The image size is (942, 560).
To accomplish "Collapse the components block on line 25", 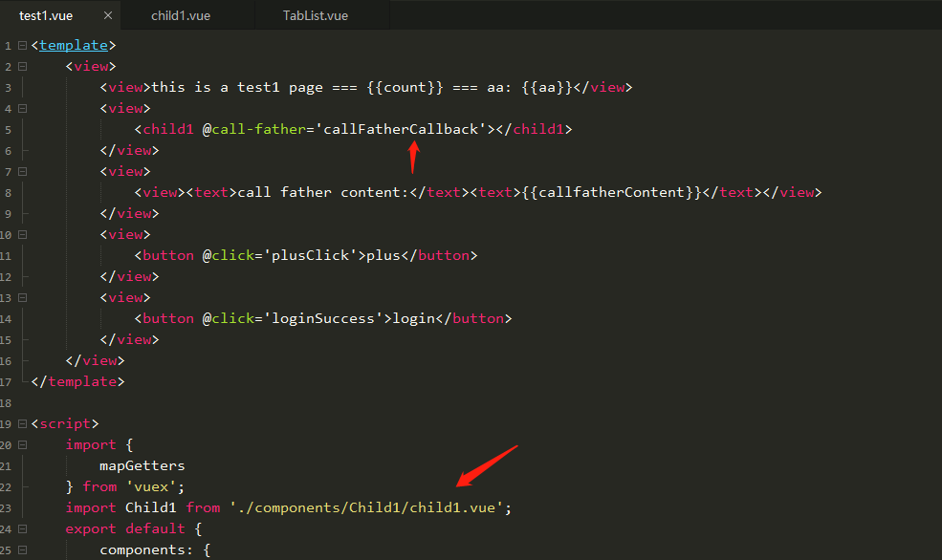I will click(22, 549).
